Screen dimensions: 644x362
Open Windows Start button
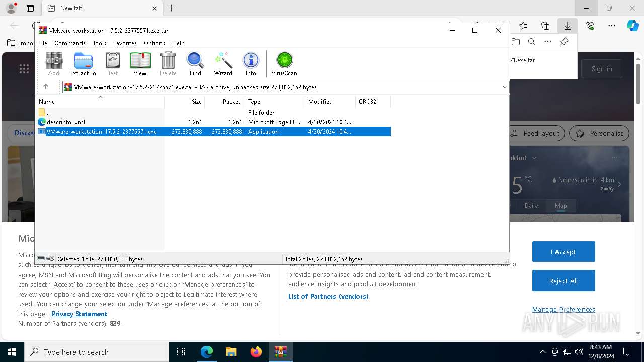[x=12, y=352]
